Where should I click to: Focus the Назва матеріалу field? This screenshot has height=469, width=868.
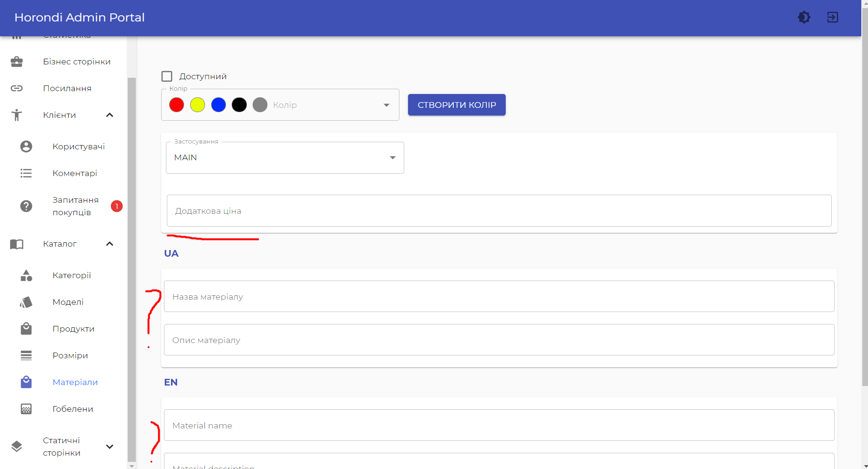(499, 297)
